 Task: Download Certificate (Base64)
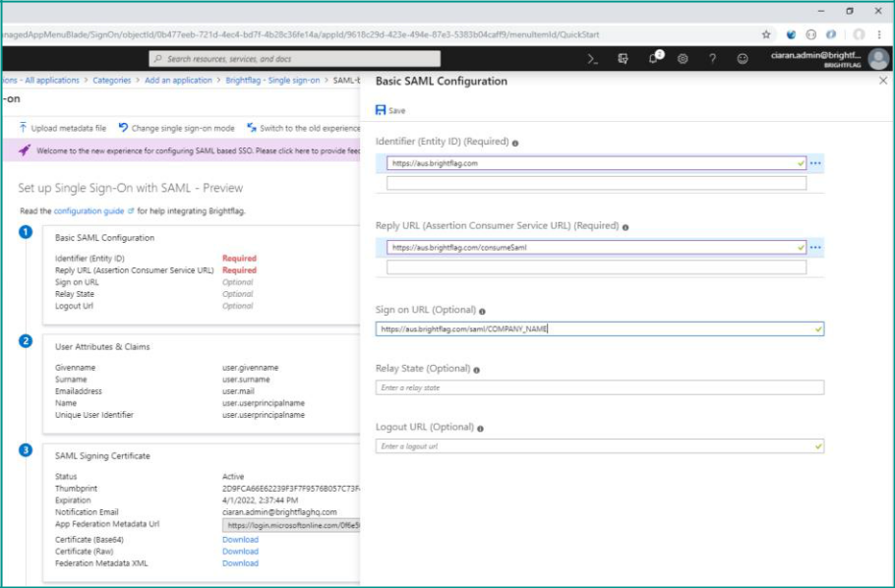click(x=240, y=540)
